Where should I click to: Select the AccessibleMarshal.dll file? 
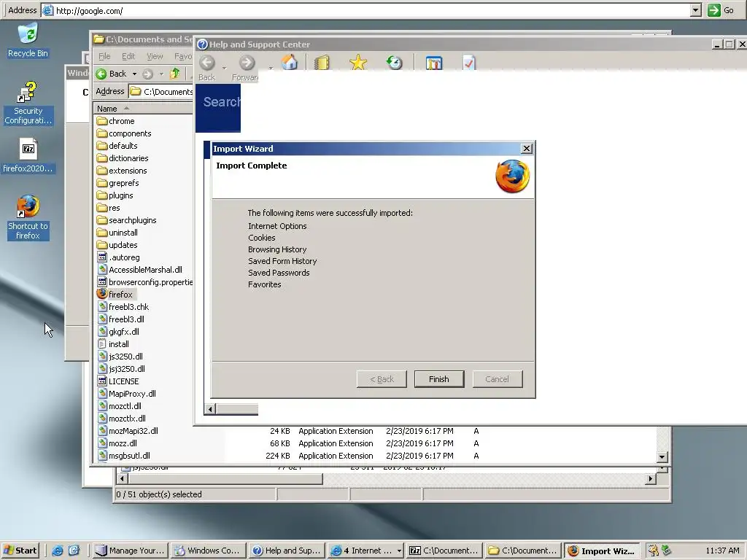[x=139, y=270]
